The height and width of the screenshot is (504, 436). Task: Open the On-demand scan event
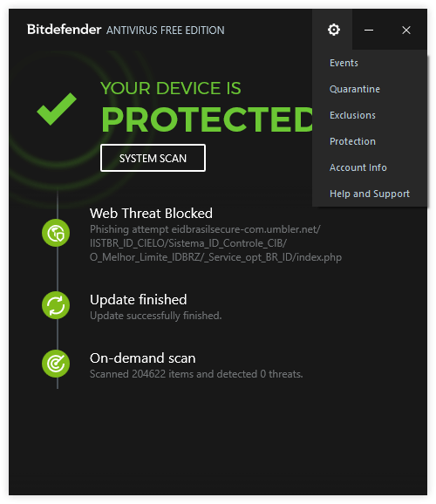pyautogui.click(x=142, y=358)
